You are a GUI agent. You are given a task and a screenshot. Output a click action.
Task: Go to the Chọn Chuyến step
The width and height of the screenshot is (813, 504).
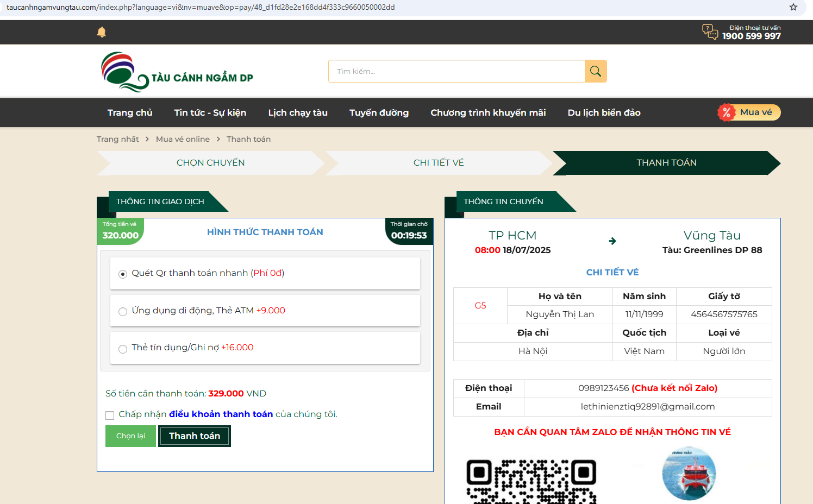coord(210,163)
